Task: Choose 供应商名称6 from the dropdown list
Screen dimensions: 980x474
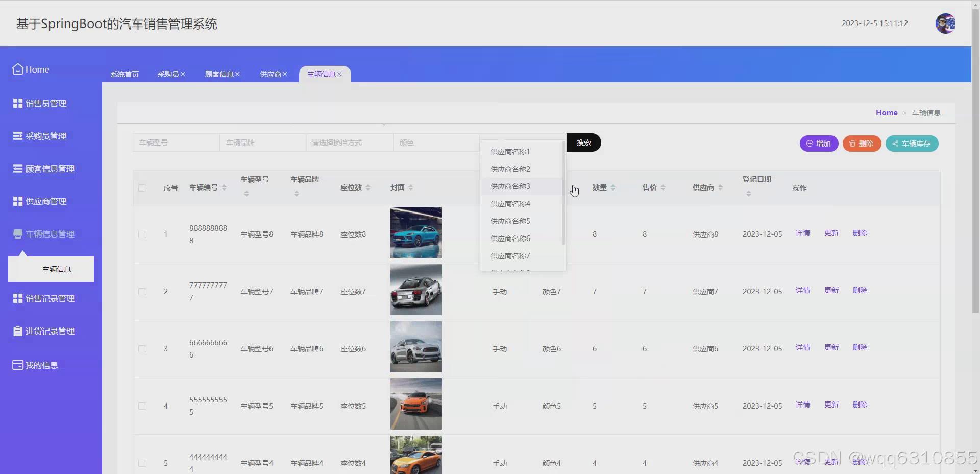Action: (x=521, y=239)
